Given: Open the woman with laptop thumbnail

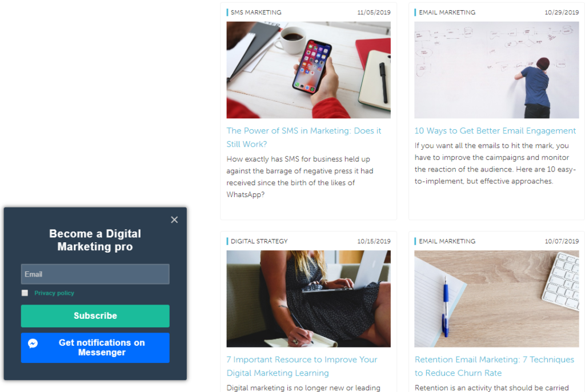Looking at the screenshot, I should (308, 299).
